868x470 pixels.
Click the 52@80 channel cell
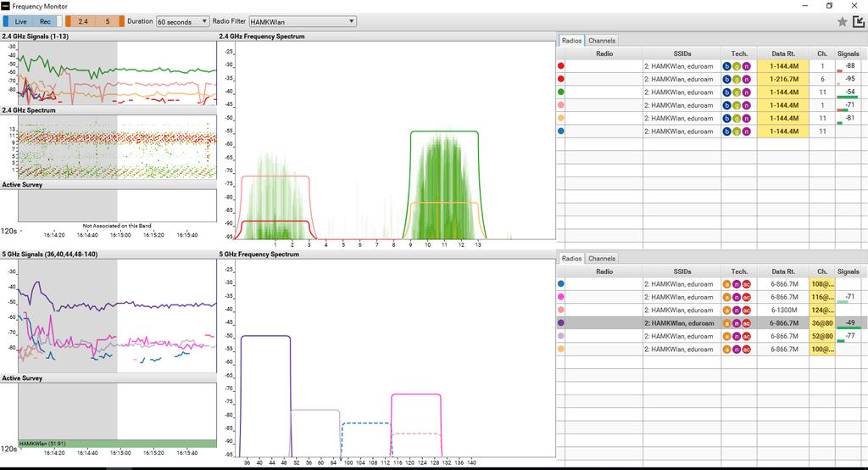click(x=822, y=337)
